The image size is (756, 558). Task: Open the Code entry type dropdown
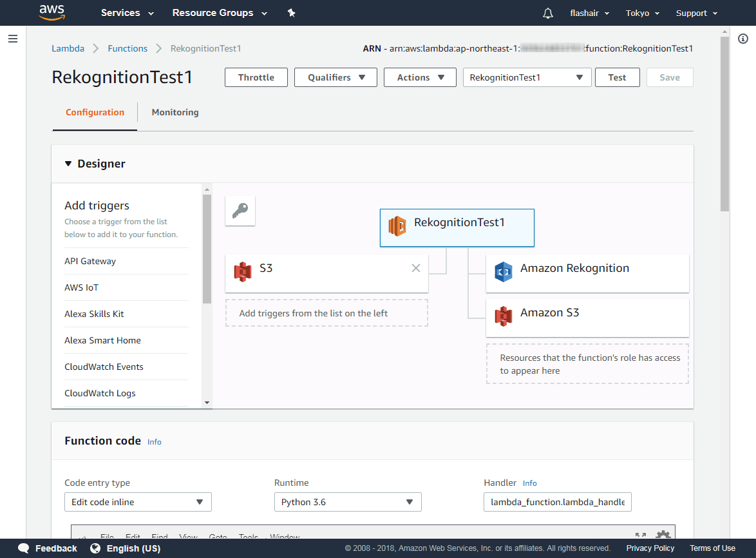point(138,501)
